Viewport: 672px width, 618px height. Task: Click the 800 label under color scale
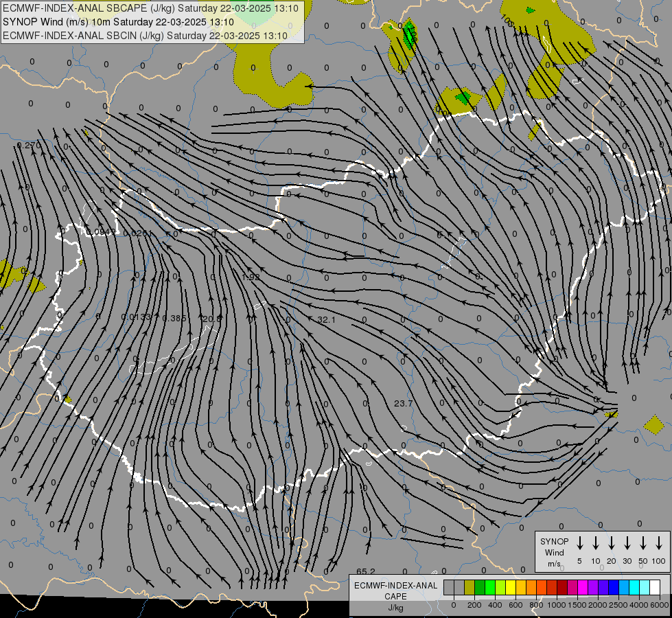[536, 605]
